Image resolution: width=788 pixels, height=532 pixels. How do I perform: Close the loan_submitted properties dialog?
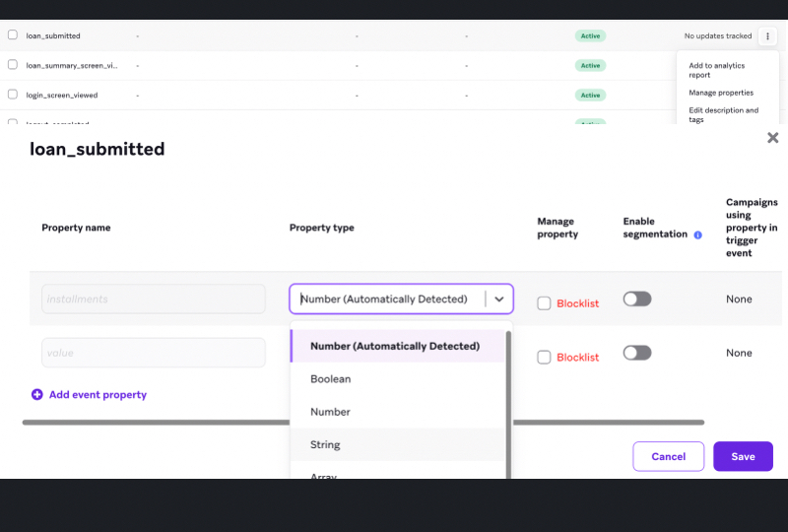[773, 138]
